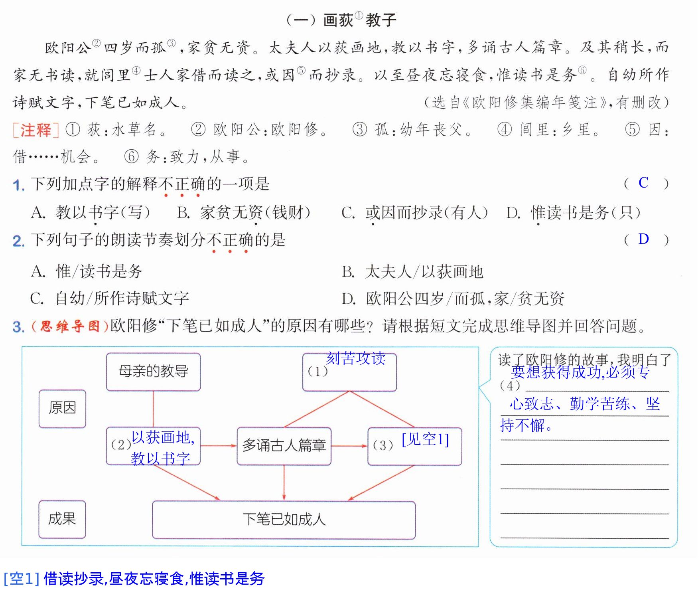700x601 pixels.
Task: Click the 母亲的教导 box in mind map
Action: 153,372
